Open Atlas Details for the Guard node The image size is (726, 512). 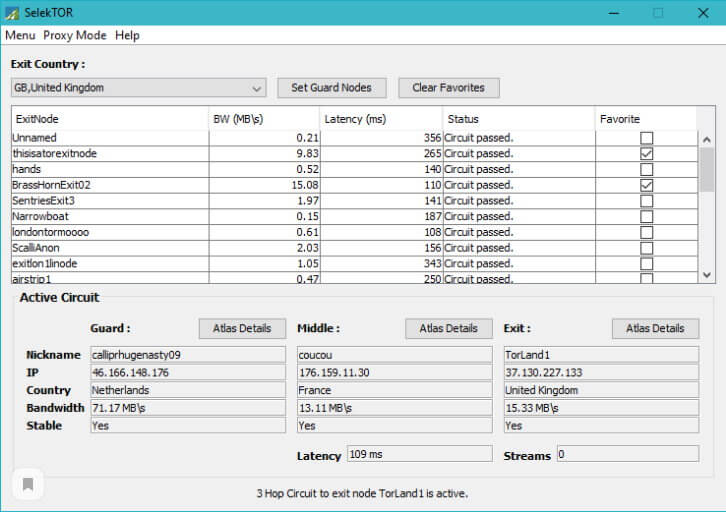(241, 328)
